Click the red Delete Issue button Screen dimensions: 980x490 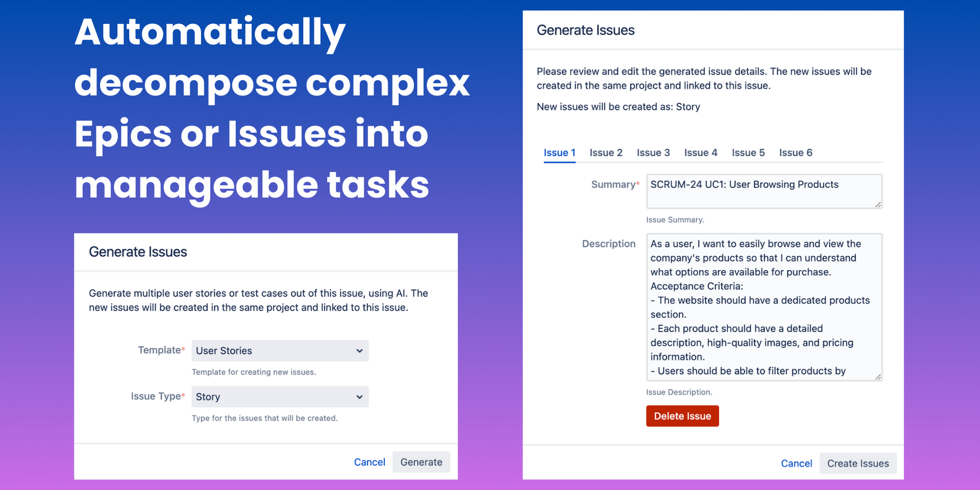tap(683, 416)
